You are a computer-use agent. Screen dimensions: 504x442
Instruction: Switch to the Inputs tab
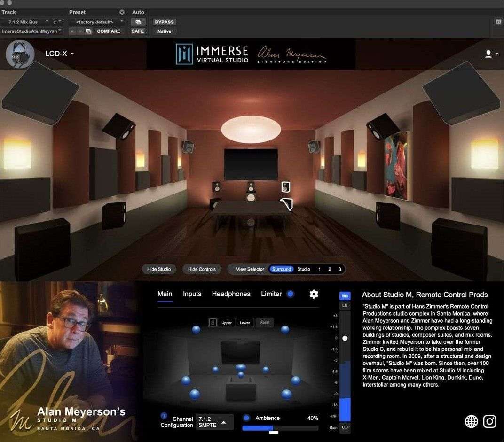click(192, 294)
